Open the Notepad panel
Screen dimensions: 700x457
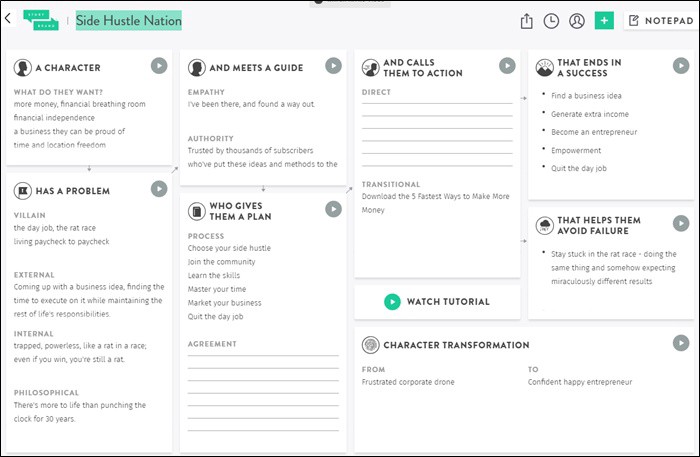pyautogui.click(x=661, y=21)
